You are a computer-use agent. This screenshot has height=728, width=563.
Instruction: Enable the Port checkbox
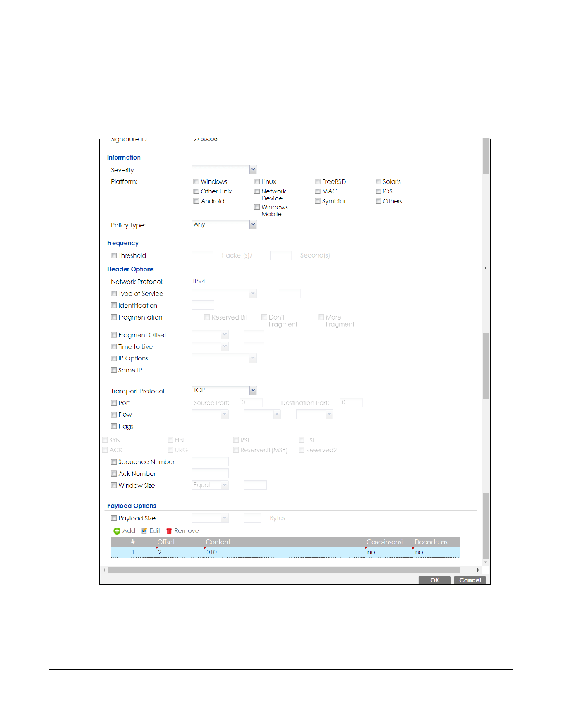click(x=114, y=403)
